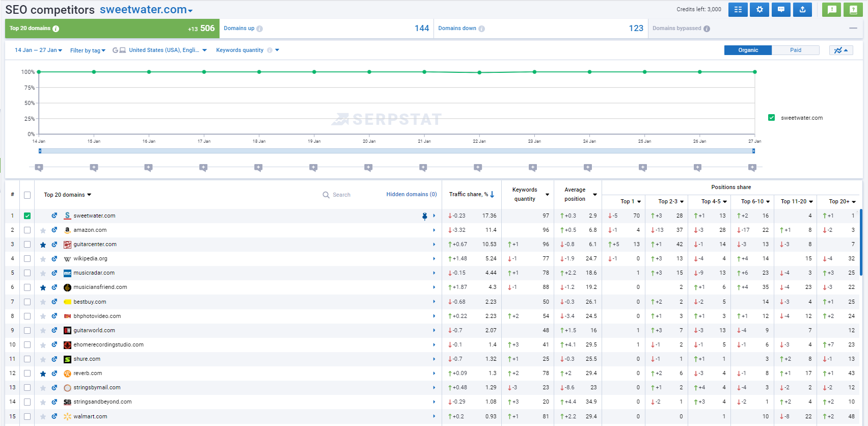Open external link icon for wikipedia.org
Viewport: 868px width, 426px height.
[54, 258]
